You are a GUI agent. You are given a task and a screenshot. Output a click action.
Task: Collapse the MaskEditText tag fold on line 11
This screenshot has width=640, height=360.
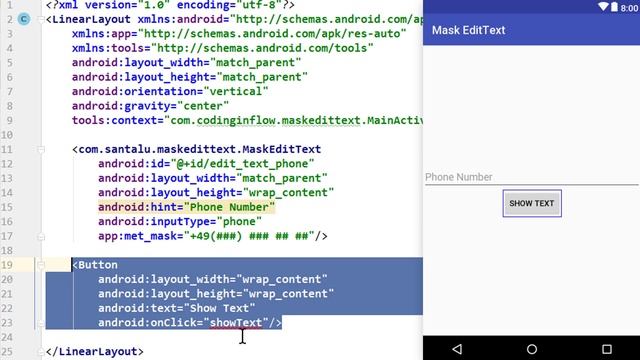coord(41,149)
